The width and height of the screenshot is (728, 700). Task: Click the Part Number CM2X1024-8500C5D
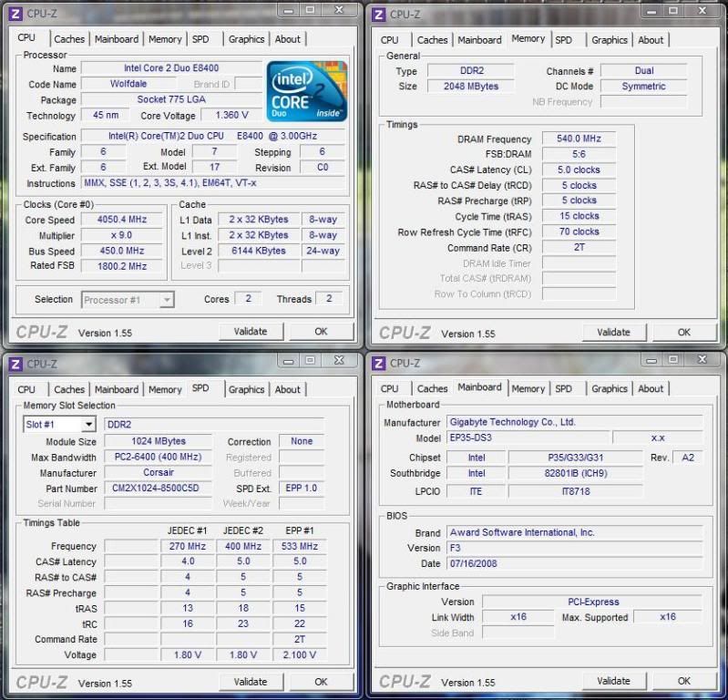tap(159, 489)
